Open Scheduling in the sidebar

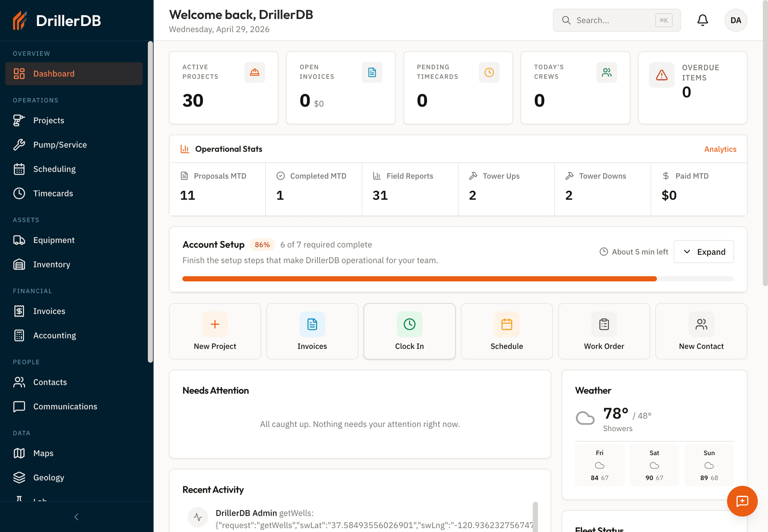pos(74,169)
